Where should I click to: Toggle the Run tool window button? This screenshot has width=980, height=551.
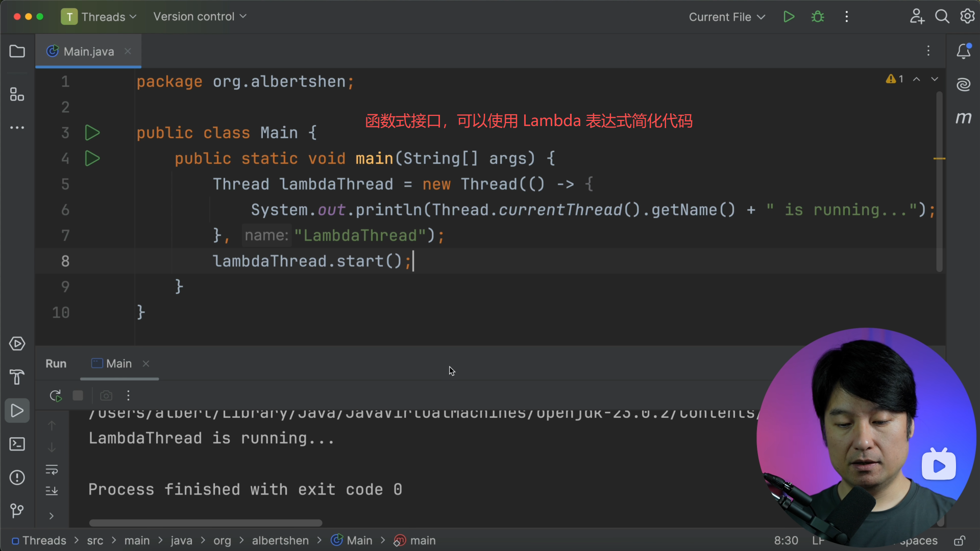pyautogui.click(x=17, y=411)
